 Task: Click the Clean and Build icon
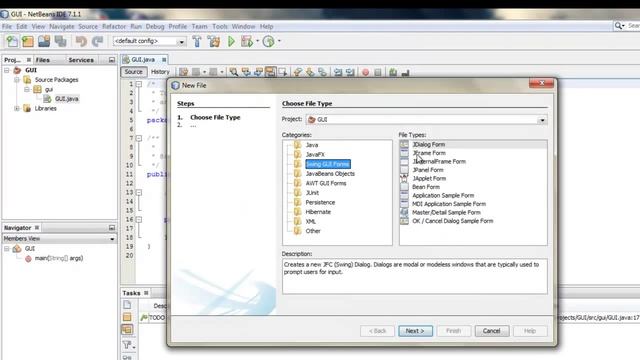click(x=213, y=41)
